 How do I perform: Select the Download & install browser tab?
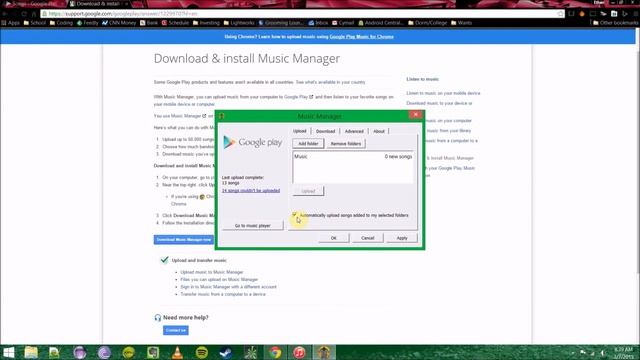(x=98, y=4)
